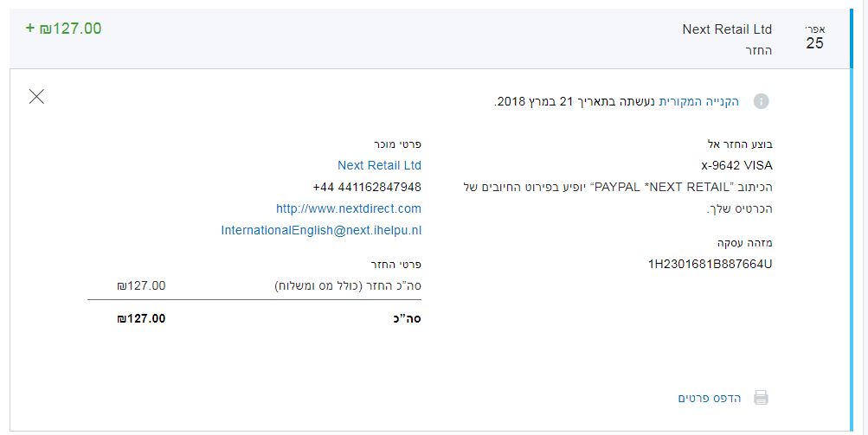Viewport: 868px width, 435px height.
Task: Collapse the transaction via Next Retail Ltd header title
Action: (x=727, y=29)
